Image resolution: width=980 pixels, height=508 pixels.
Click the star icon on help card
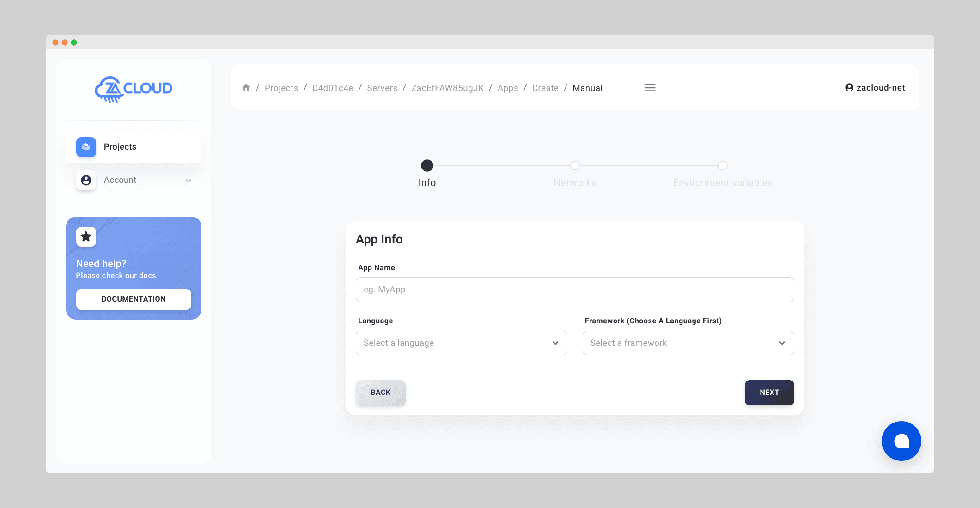tap(86, 236)
